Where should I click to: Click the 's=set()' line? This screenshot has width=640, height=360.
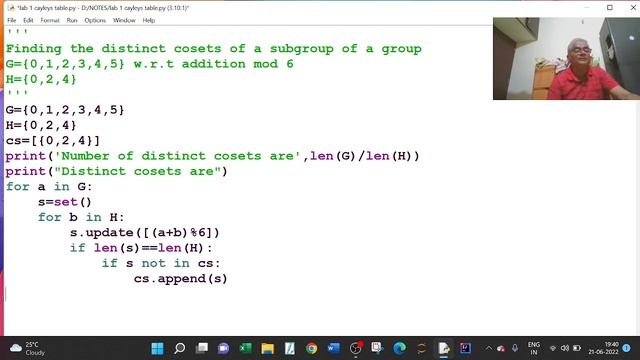64,202
